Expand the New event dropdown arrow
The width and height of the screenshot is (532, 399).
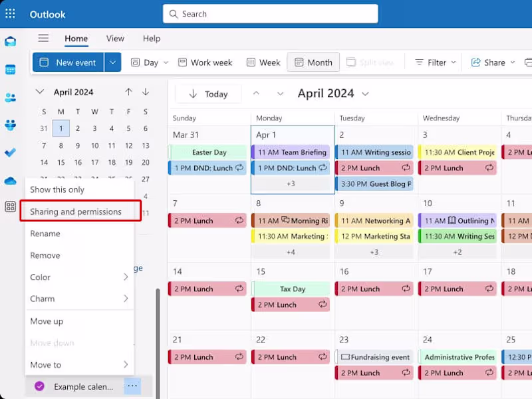pos(112,63)
